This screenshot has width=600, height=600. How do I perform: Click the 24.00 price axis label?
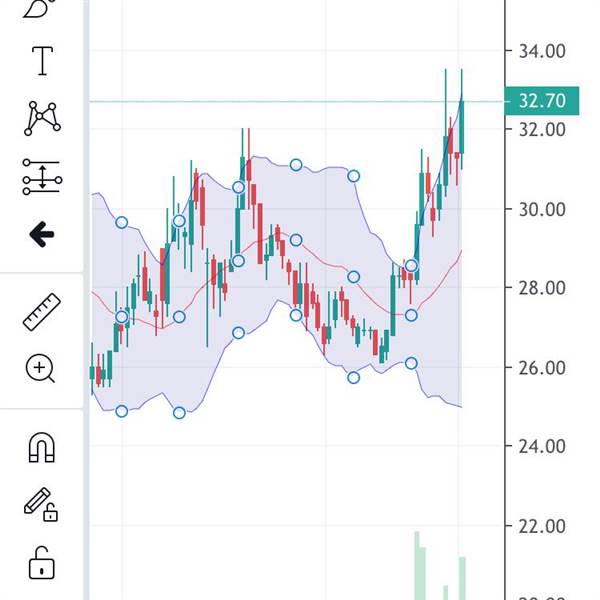[542, 446]
